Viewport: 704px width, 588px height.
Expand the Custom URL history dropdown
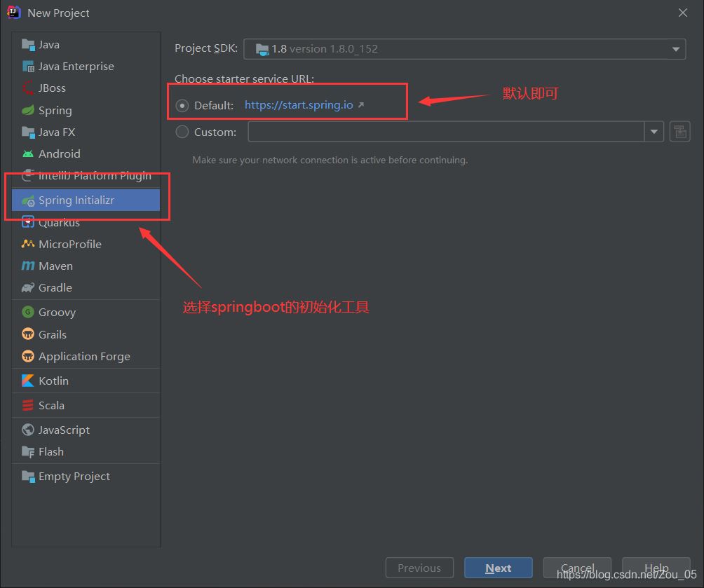654,131
